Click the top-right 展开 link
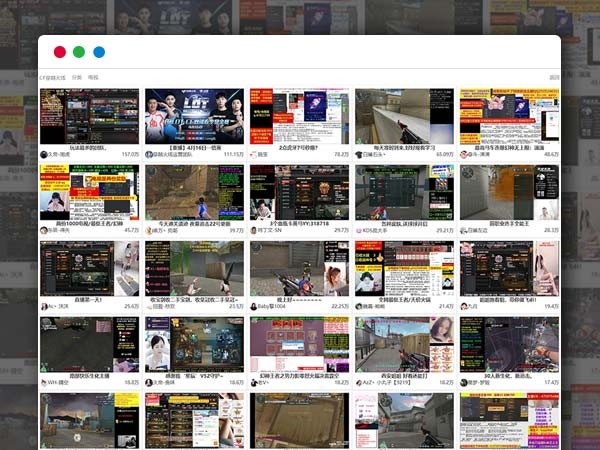This screenshot has height=450, width=600. (x=554, y=77)
